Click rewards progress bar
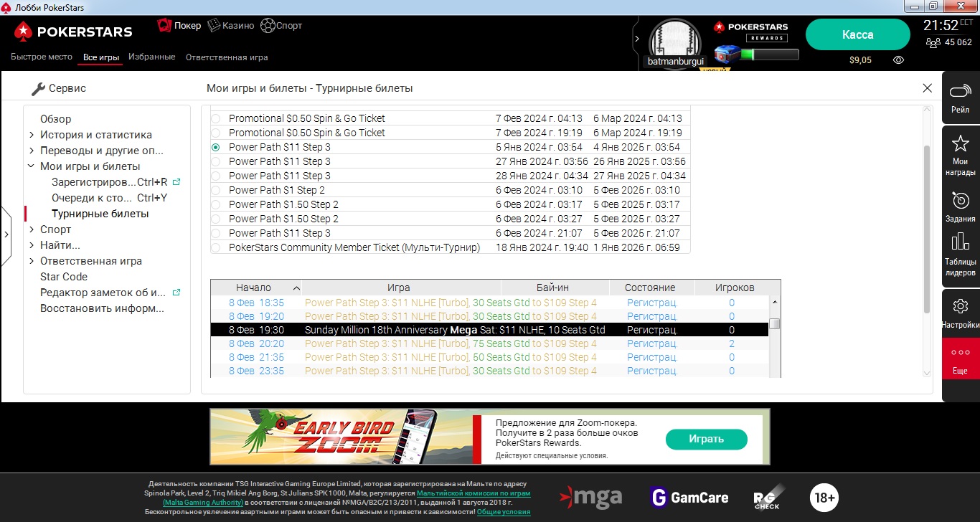 tap(770, 54)
